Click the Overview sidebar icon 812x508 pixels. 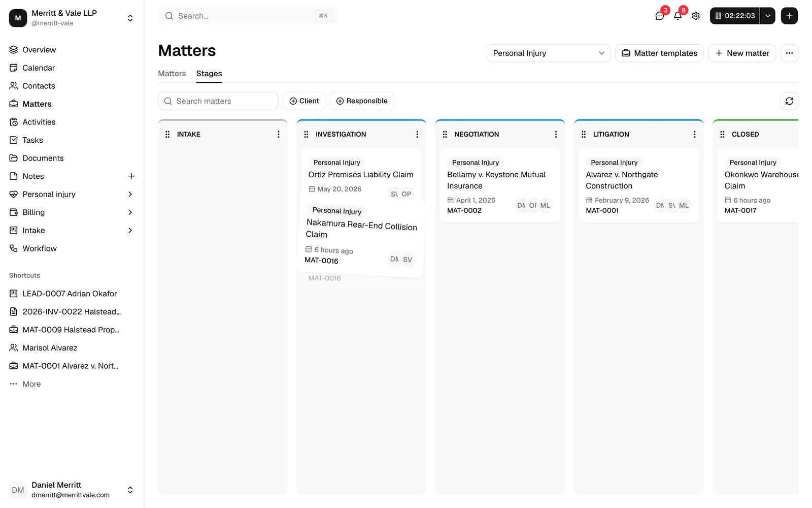[x=14, y=50]
